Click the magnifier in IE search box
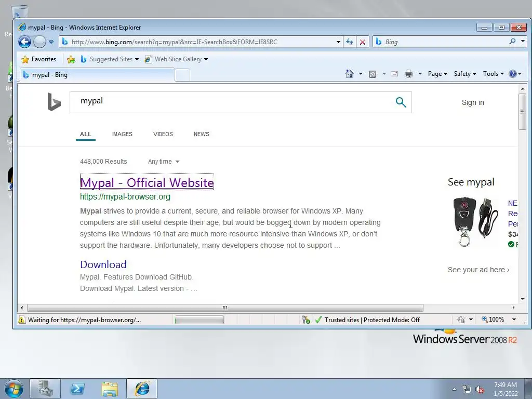 [512, 42]
